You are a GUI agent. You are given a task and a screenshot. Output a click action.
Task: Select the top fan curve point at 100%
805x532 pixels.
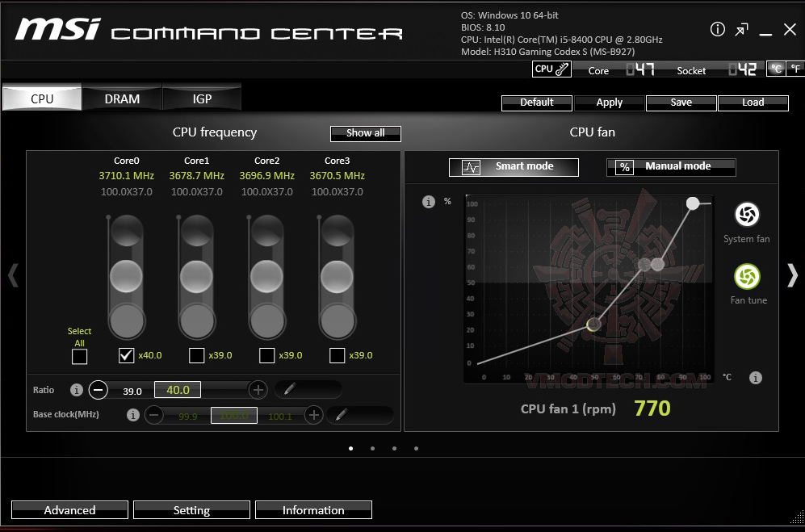pyautogui.click(x=693, y=203)
